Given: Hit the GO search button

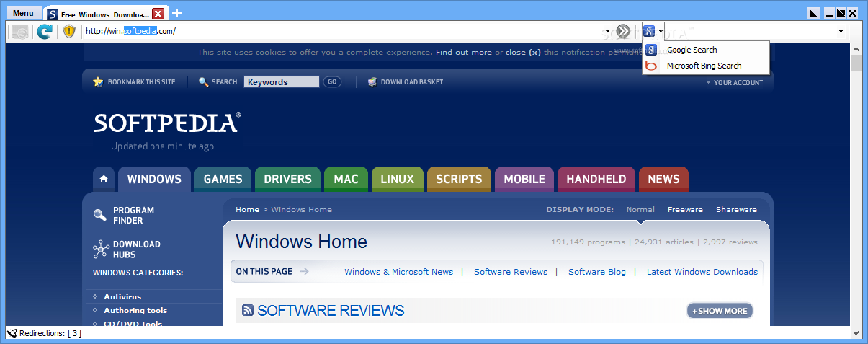Looking at the screenshot, I should [332, 82].
